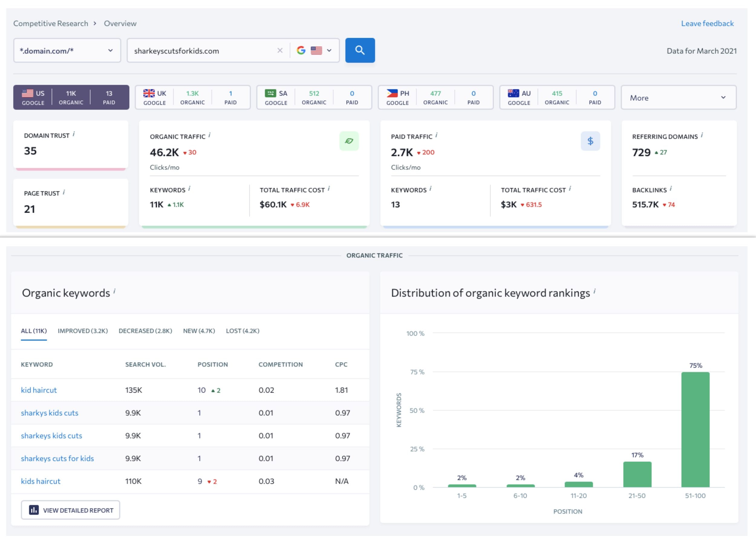This screenshot has width=756, height=544.
Task: Open the *.domain.com/* scope dropdown
Action: [x=67, y=50]
